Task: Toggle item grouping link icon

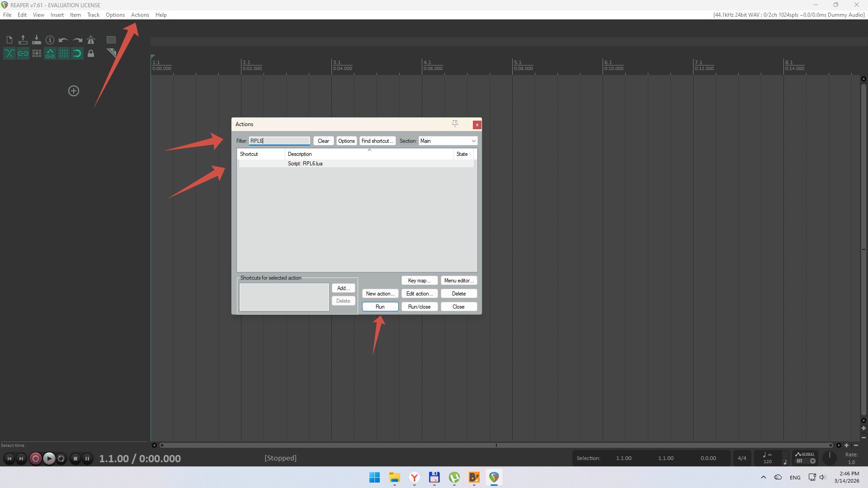Action: pos(23,54)
